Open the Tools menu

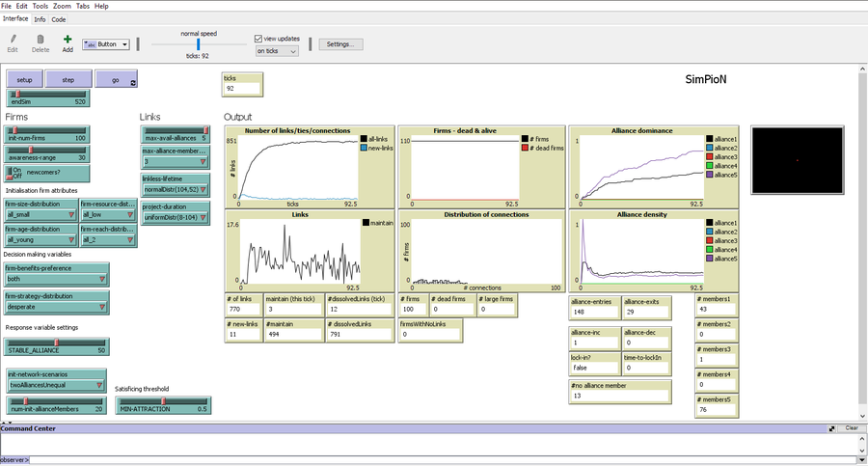pos(40,6)
